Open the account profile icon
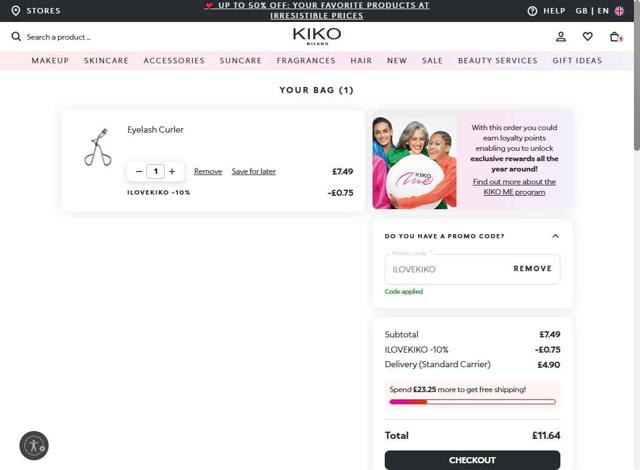The height and width of the screenshot is (470, 640). 561,37
